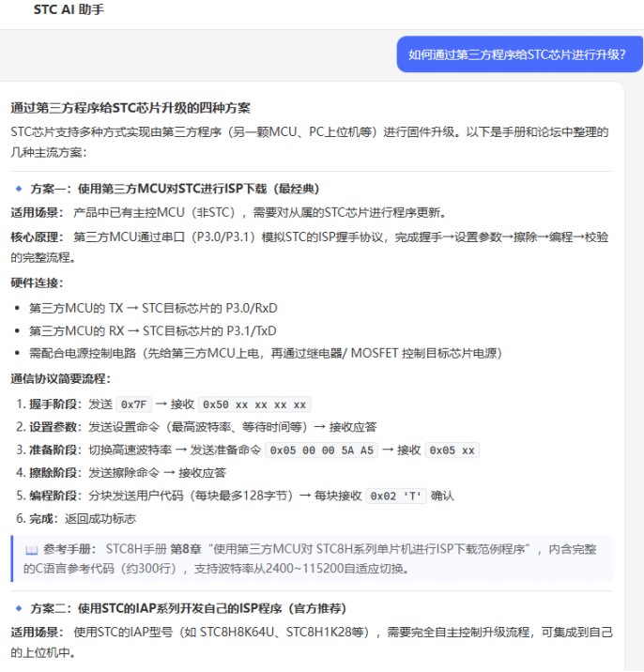Click the intro paragraph starting STC芯片支持多种方式

[310, 142]
